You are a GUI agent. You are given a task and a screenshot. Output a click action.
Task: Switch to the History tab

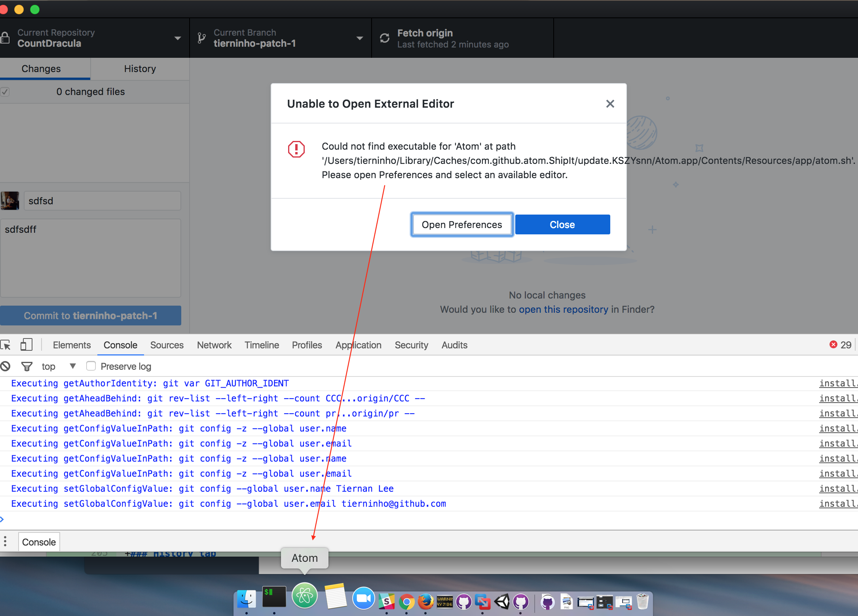[139, 68]
